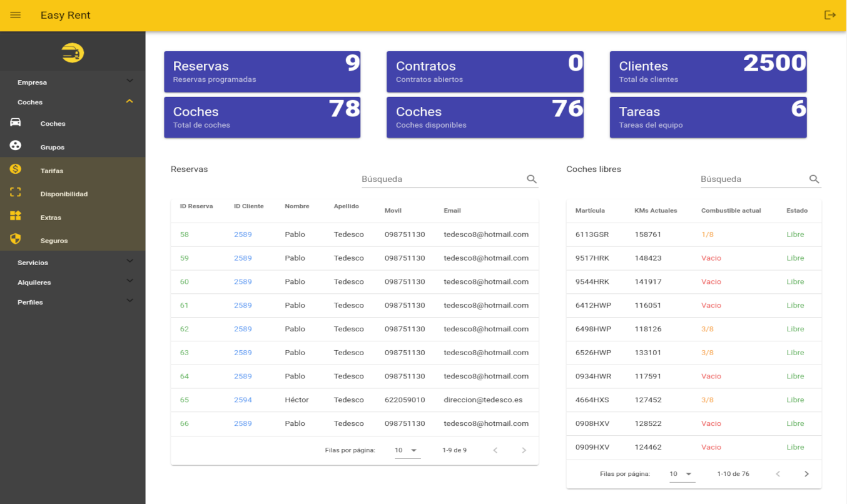Go to previous page of Coches libres

[778, 474]
